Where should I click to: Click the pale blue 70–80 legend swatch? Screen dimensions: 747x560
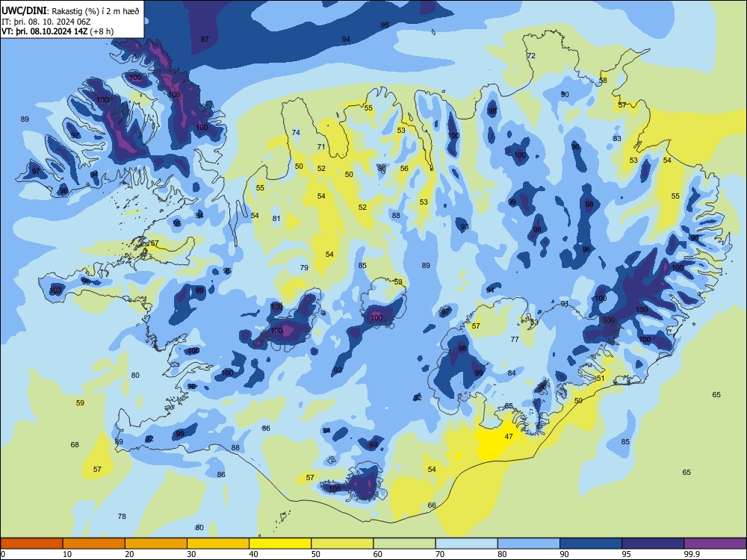point(466,544)
